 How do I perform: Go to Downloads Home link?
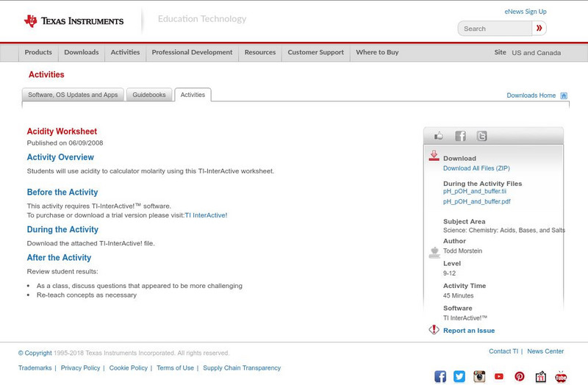click(x=531, y=96)
